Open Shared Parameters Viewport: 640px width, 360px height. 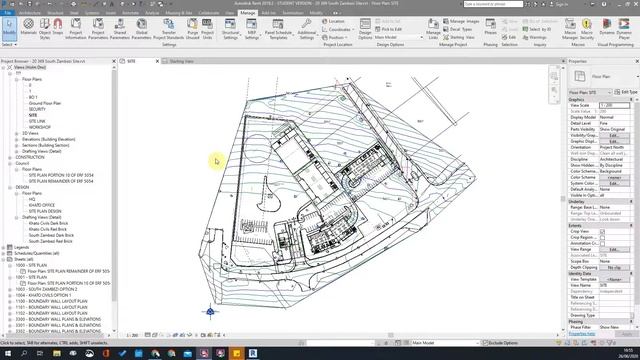(120, 29)
